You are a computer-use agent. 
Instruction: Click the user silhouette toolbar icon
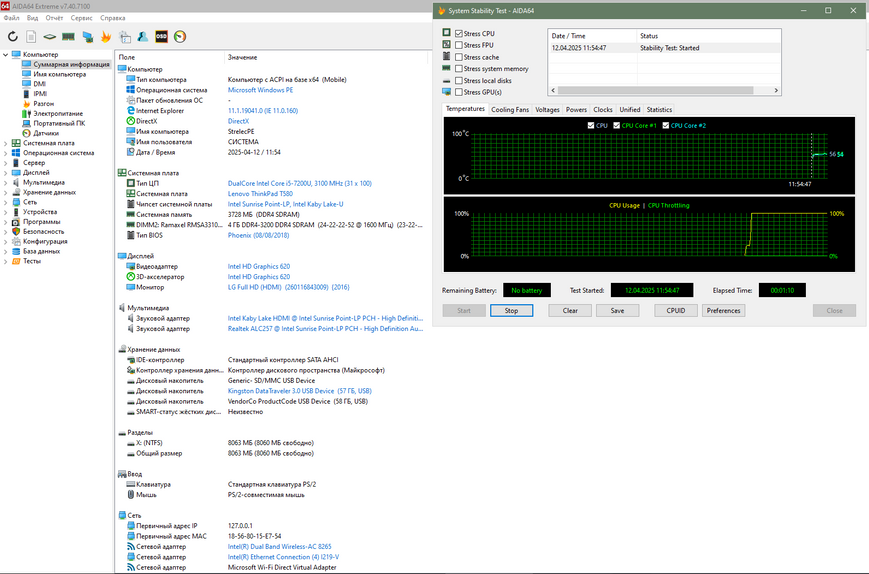tap(143, 37)
